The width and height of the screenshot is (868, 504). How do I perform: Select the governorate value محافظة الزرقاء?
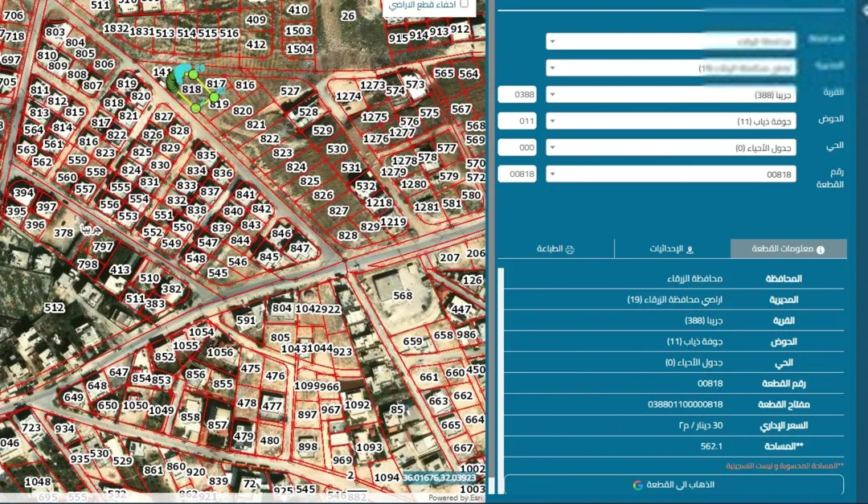tap(694, 279)
